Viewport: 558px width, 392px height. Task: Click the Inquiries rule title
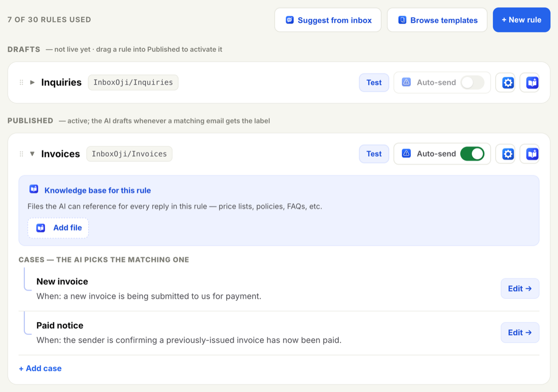(61, 83)
